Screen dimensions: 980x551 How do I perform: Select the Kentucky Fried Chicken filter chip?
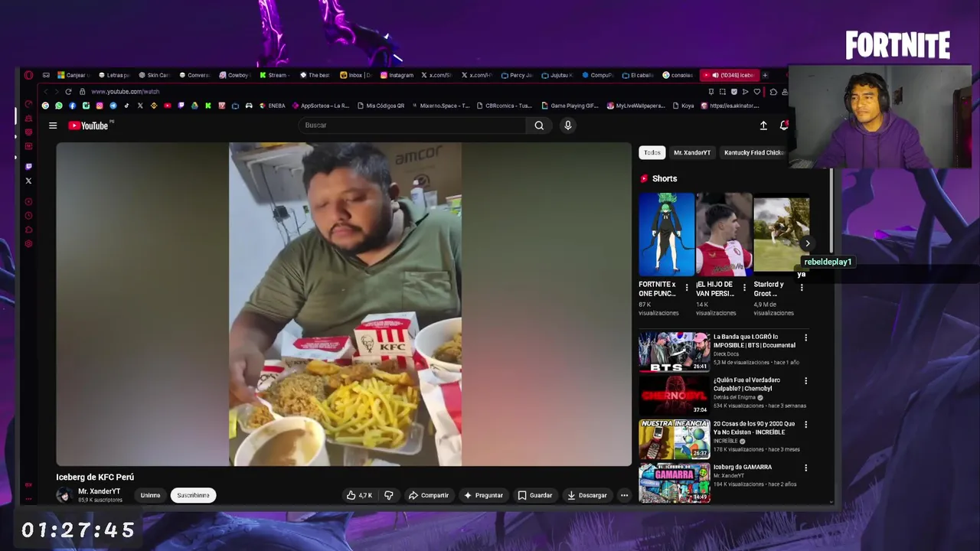click(753, 152)
